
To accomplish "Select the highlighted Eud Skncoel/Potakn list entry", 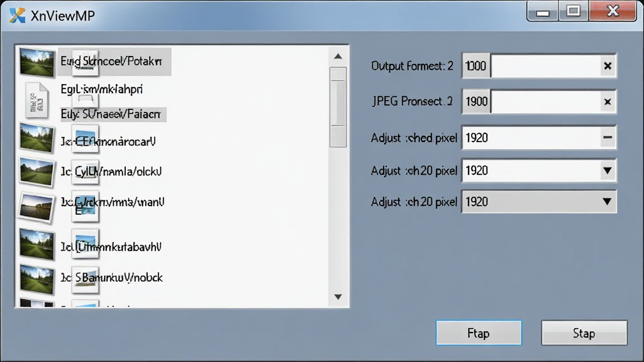I will 114,62.
